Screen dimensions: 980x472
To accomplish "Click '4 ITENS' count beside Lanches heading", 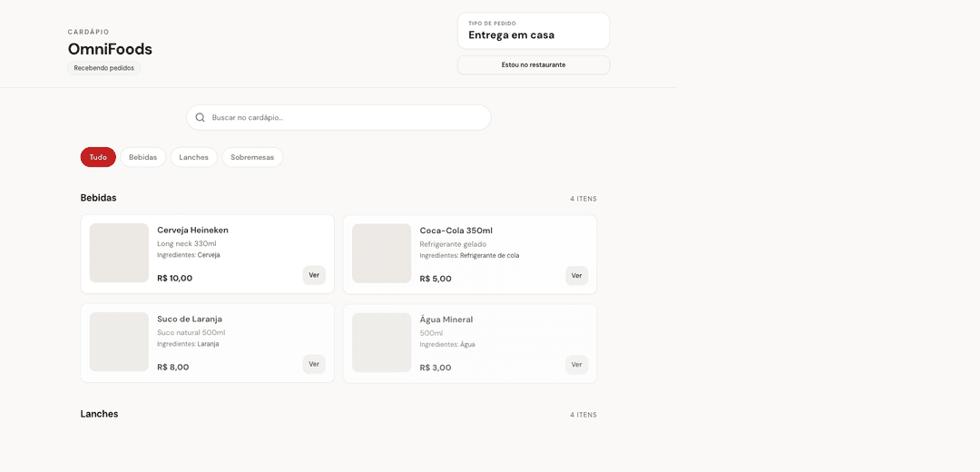I will coord(583,415).
